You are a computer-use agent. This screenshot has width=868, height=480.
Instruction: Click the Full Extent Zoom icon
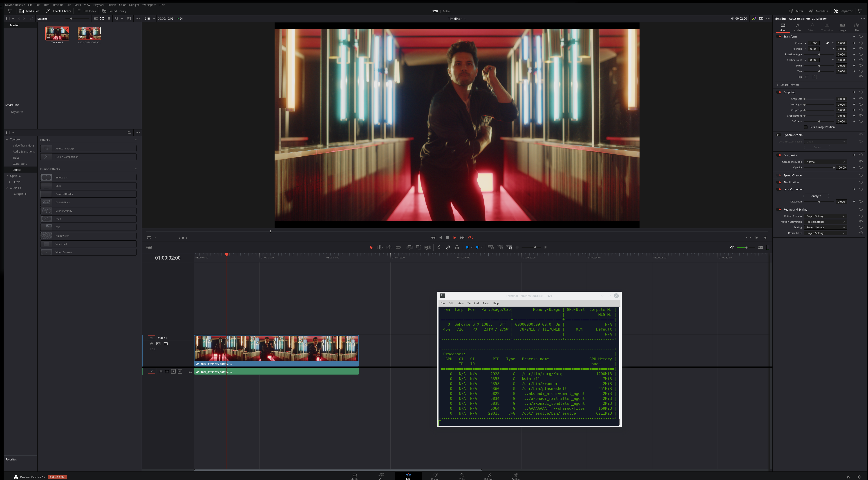[491, 247]
